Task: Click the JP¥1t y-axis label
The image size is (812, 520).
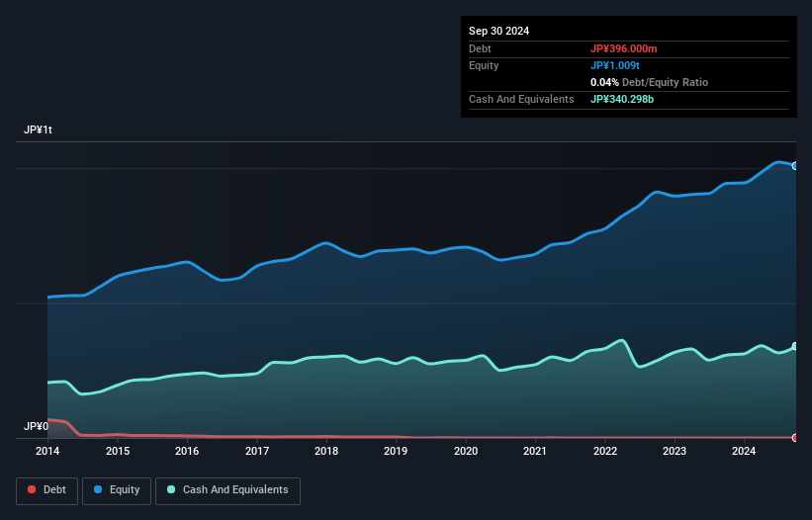Action: tap(38, 130)
